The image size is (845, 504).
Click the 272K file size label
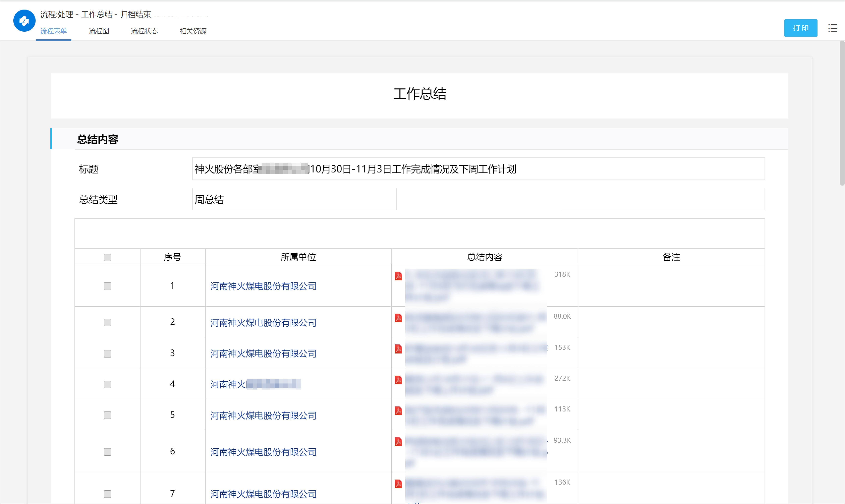point(562,378)
